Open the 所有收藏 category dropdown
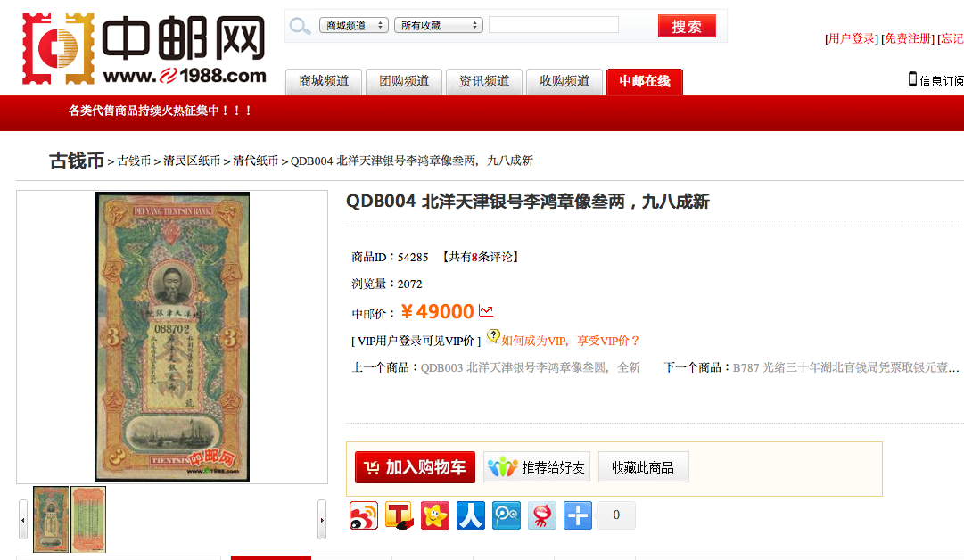This screenshot has height=560, width=964. 439,25
